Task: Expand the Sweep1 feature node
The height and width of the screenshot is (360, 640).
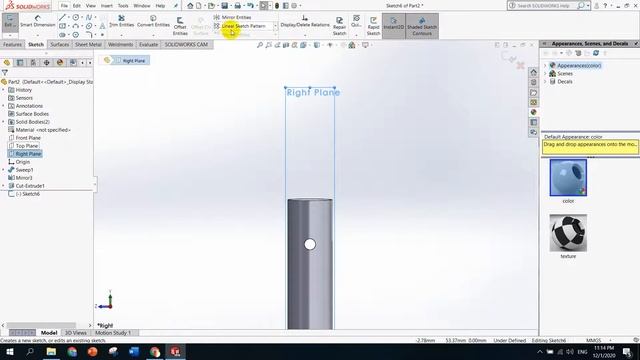Action: [x=4, y=170]
